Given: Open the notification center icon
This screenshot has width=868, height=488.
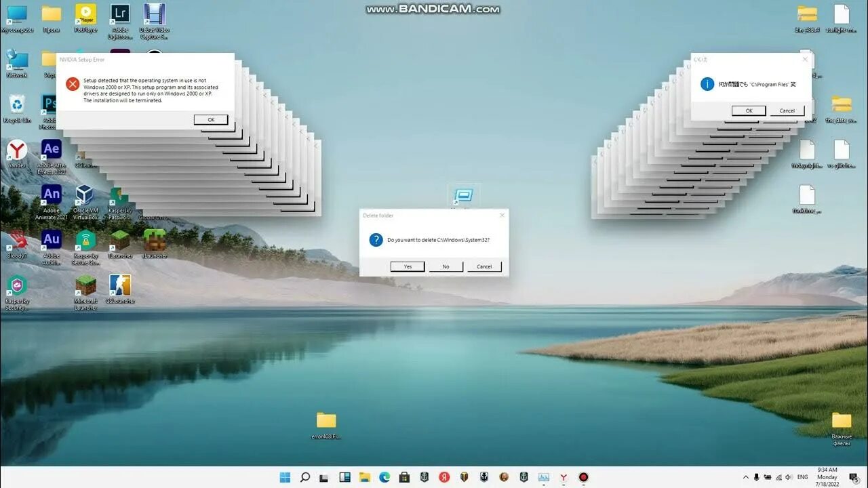Looking at the screenshot, I should point(854,479).
